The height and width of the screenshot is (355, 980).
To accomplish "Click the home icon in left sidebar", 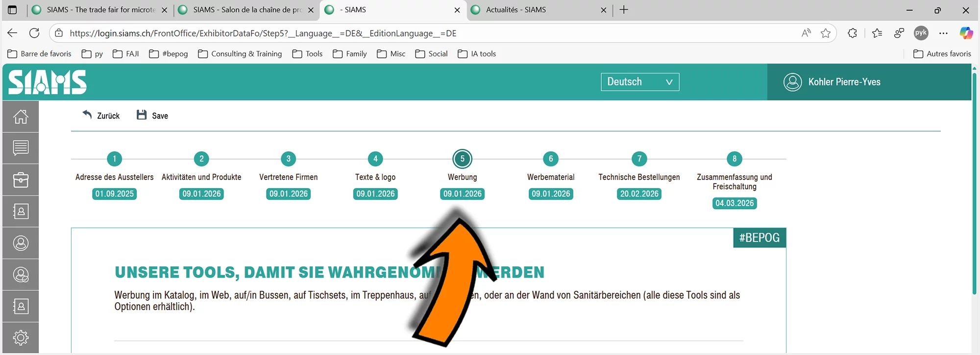I will click(x=21, y=117).
